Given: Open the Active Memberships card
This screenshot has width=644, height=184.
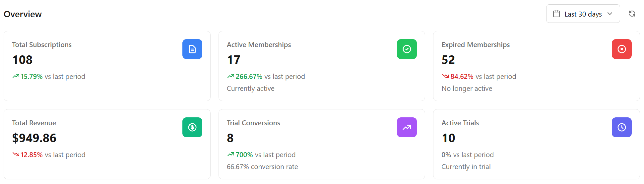Looking at the screenshot, I should pyautogui.click(x=322, y=66).
